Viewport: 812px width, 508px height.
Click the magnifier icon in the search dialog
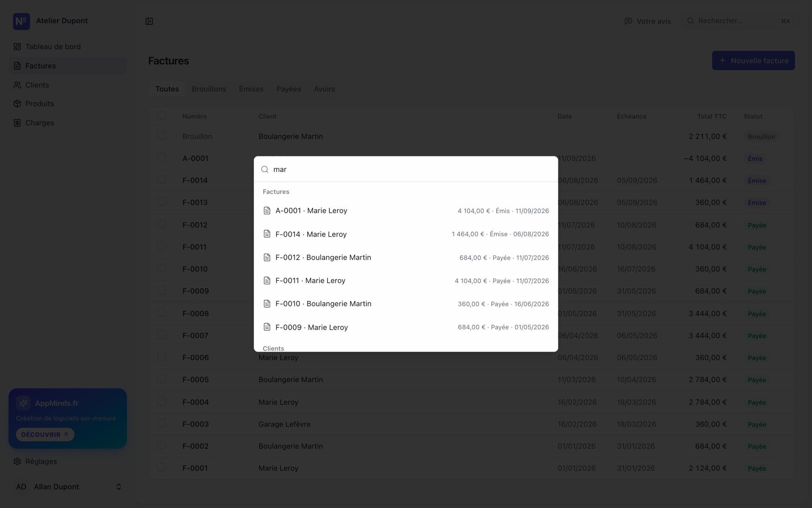pyautogui.click(x=265, y=169)
